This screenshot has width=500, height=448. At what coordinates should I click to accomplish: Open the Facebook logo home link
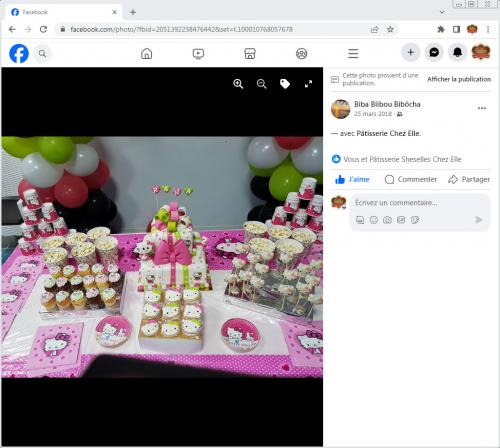tap(19, 53)
